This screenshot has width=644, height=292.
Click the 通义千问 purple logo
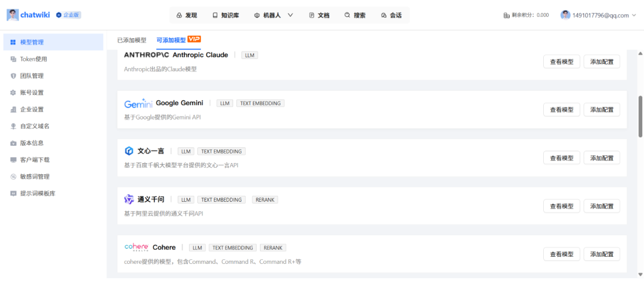pos(129,199)
